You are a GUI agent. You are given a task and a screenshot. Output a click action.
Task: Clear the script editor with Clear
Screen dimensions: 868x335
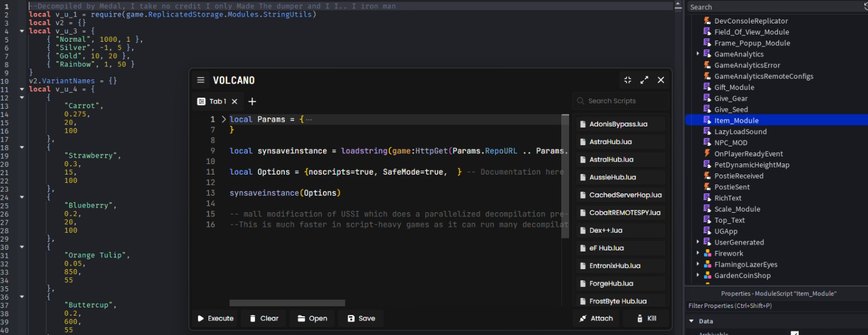click(x=264, y=319)
